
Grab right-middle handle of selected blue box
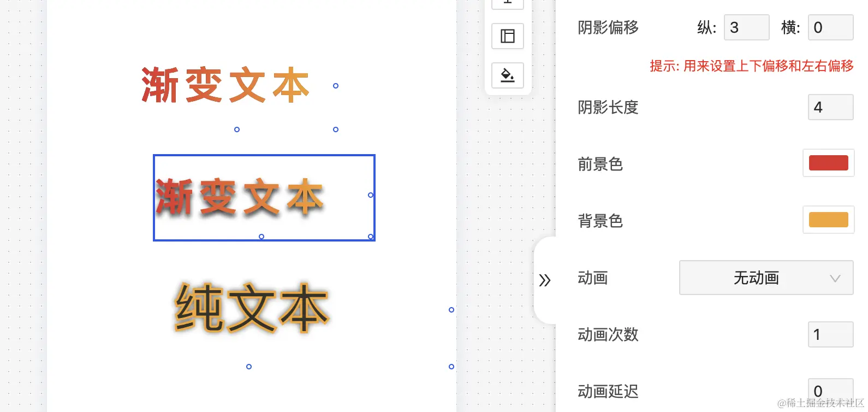pyautogui.click(x=371, y=195)
